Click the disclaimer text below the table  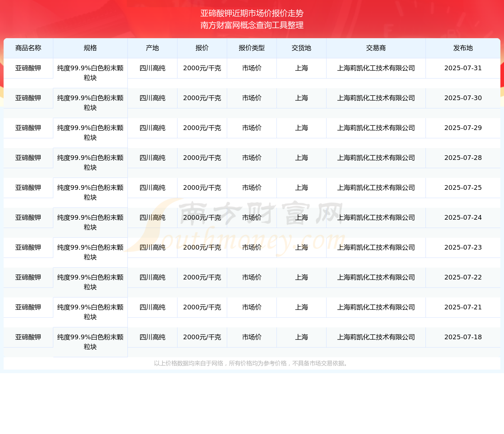[x=252, y=363]
